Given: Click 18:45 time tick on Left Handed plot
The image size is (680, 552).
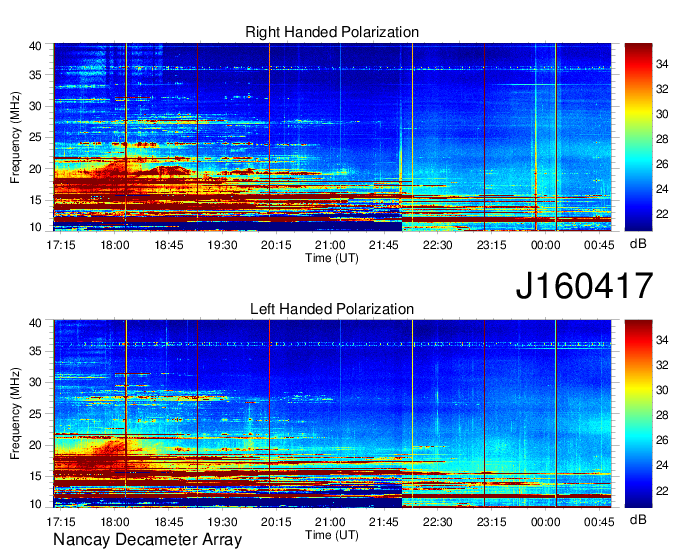Looking at the screenshot, I should click(x=169, y=522).
